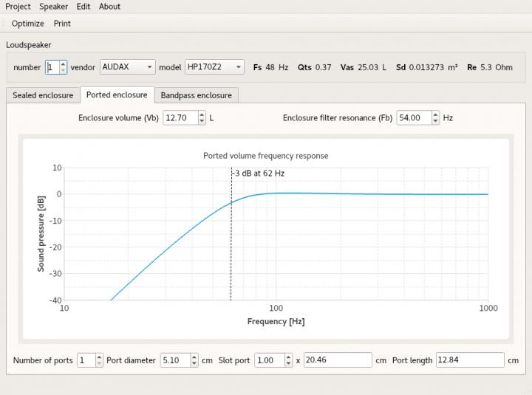Switch to the Sealed enclosure tab
This screenshot has width=532, height=395.
(x=43, y=95)
